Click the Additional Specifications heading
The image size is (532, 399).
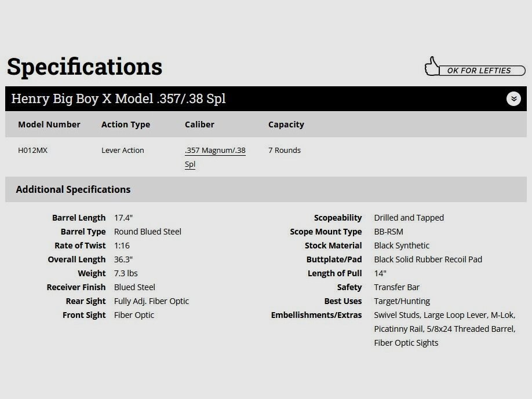pos(73,189)
